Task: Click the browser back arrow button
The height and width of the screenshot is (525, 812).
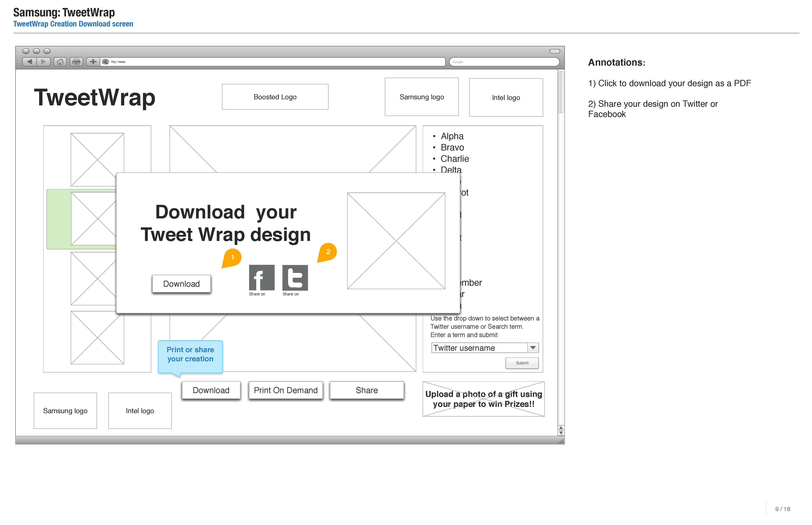Action: click(x=29, y=62)
